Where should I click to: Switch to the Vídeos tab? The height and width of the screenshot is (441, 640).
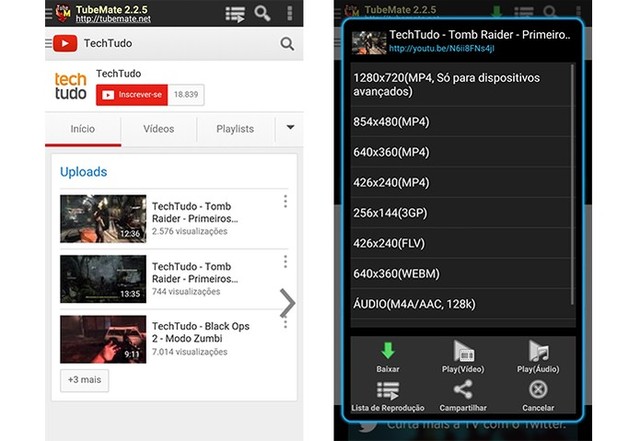(x=159, y=129)
